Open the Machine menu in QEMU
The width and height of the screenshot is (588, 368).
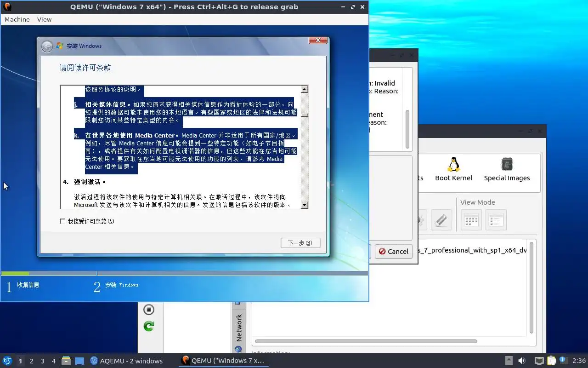(17, 19)
